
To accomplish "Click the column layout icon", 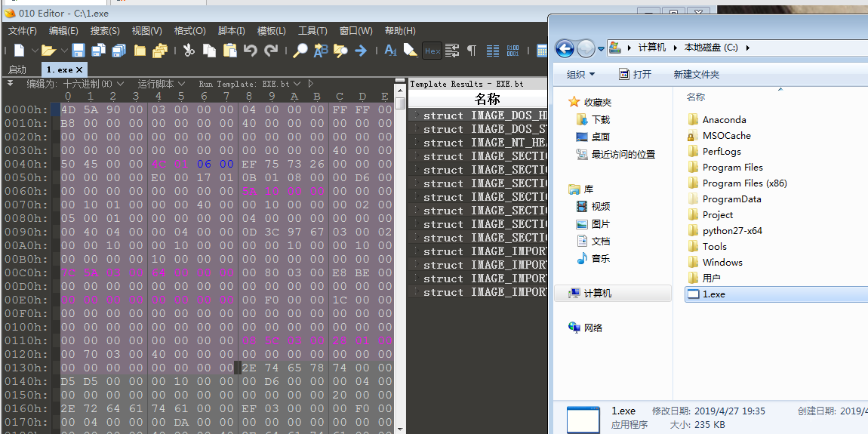I will pyautogui.click(x=493, y=51).
